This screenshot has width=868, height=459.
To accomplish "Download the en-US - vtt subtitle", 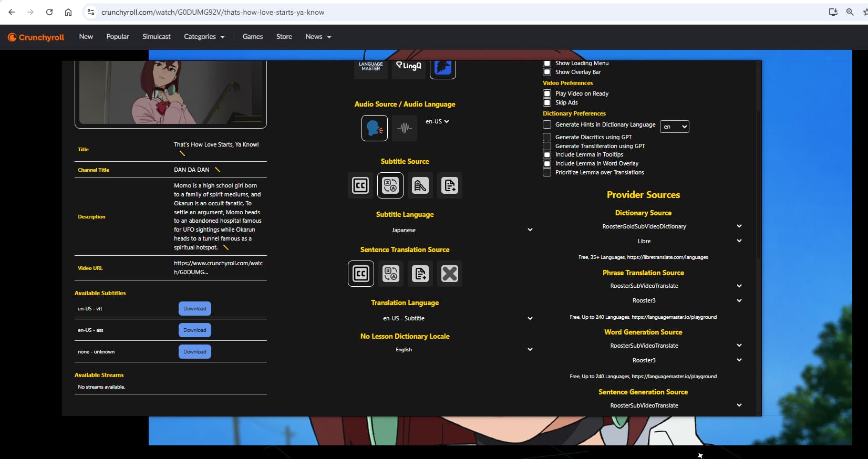I will pos(195,309).
